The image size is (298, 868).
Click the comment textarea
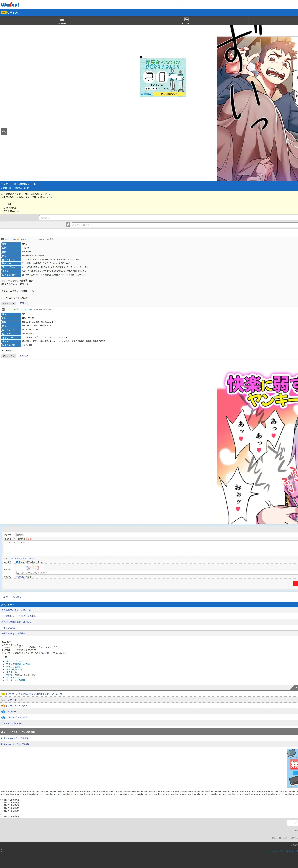151,548
